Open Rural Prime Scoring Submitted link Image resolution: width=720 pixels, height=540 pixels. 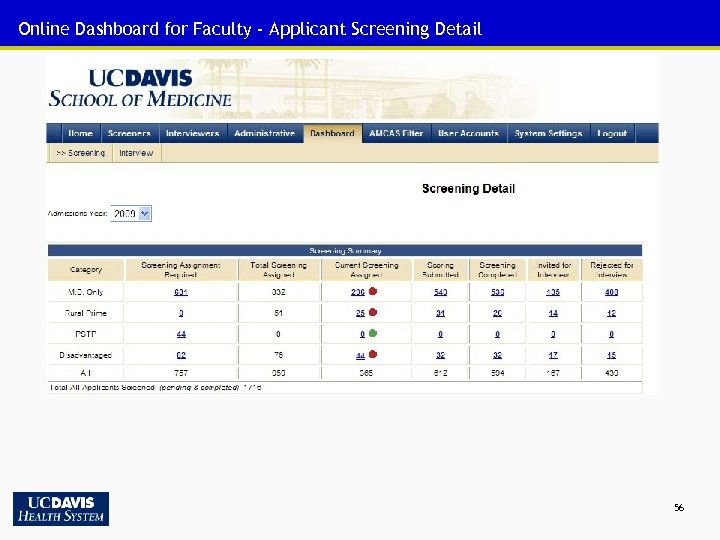click(x=440, y=313)
